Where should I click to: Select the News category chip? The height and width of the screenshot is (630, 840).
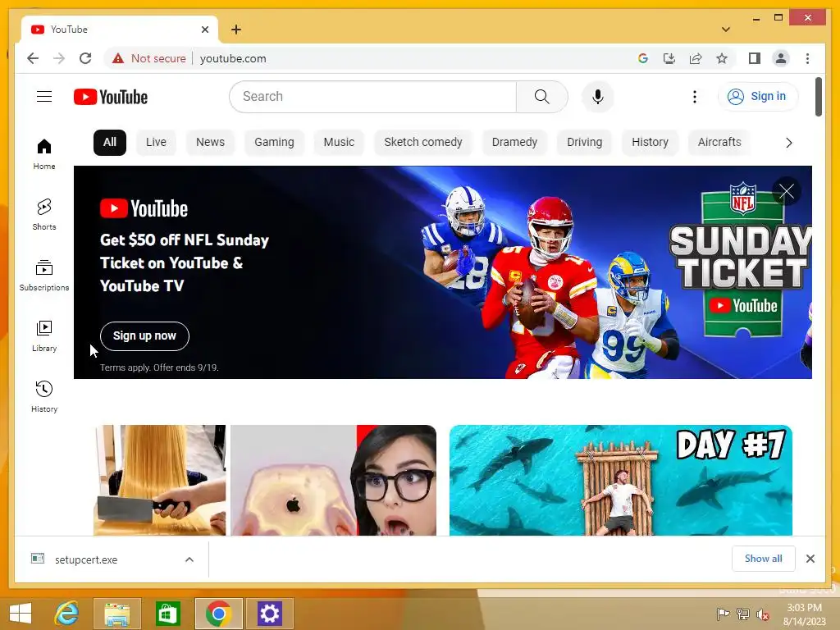[210, 143]
